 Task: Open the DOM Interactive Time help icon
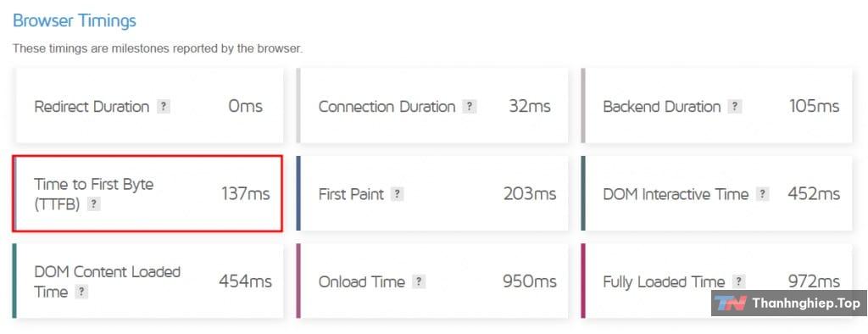[763, 194]
